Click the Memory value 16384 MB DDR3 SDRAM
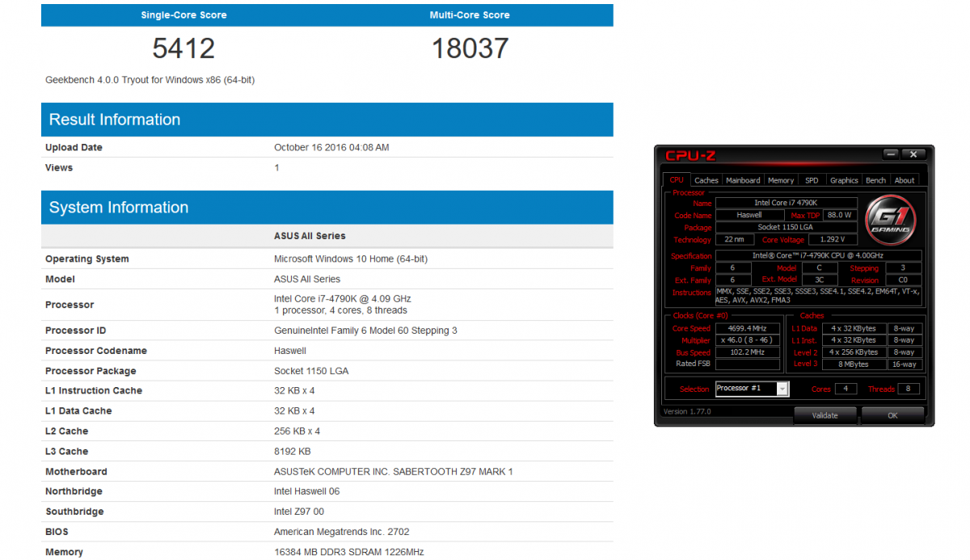The image size is (970, 560). [349, 552]
